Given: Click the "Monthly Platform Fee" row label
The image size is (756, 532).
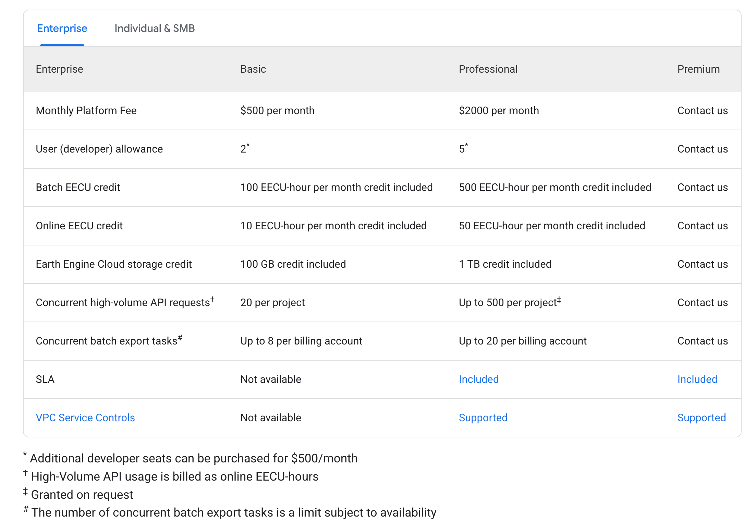Looking at the screenshot, I should click(x=86, y=110).
